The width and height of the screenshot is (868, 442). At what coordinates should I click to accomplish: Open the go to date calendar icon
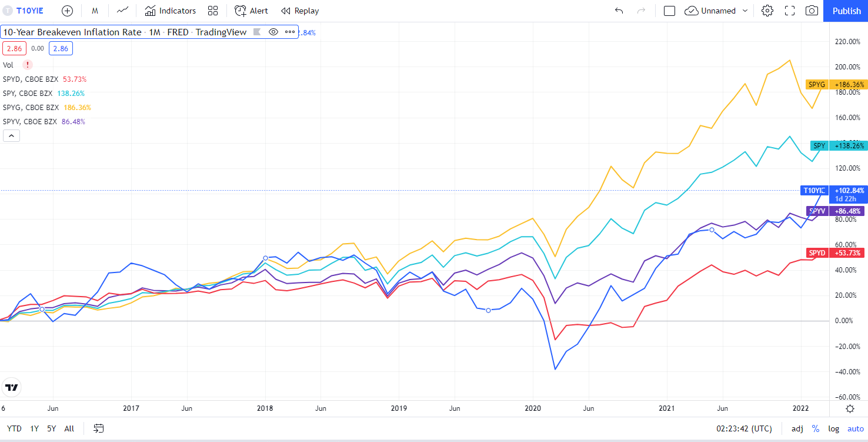click(x=99, y=428)
